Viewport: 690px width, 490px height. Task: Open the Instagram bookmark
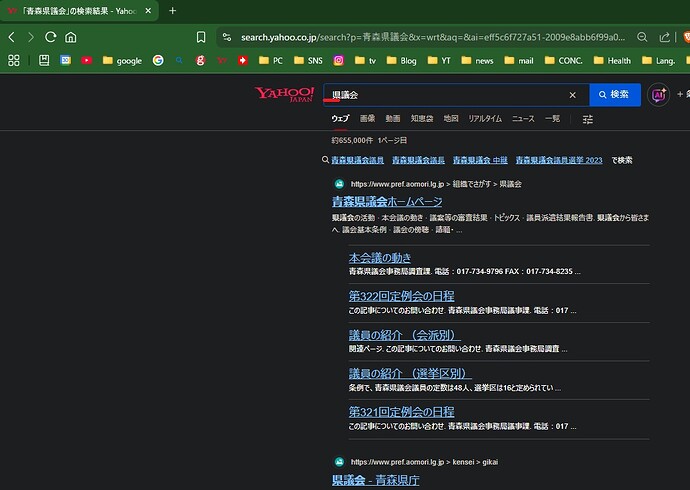338,60
